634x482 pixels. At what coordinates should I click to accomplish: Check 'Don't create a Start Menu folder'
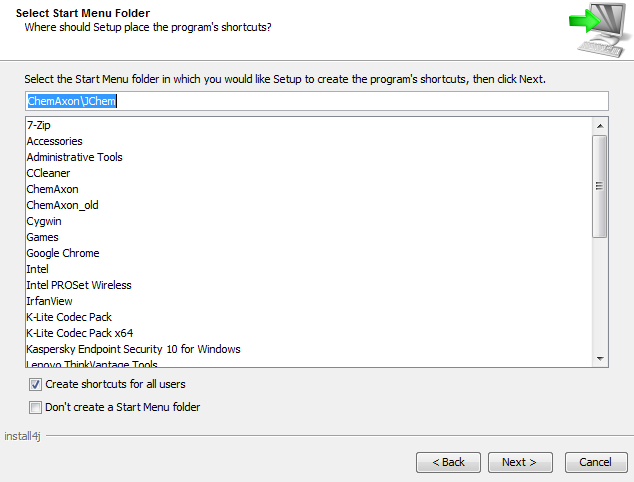[x=36, y=407]
